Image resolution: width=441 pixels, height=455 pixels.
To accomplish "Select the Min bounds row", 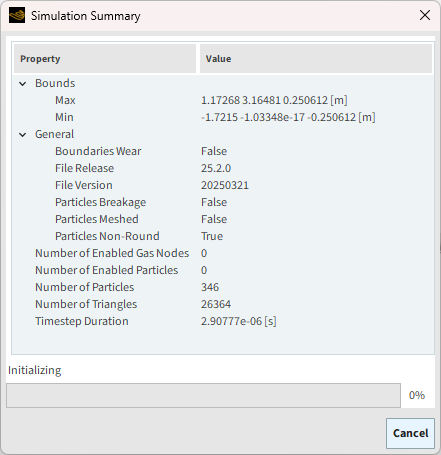I will tap(223, 117).
